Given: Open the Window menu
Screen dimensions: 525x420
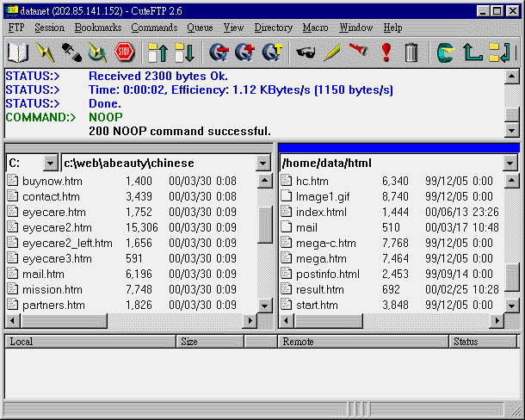Looking at the screenshot, I should [x=356, y=28].
